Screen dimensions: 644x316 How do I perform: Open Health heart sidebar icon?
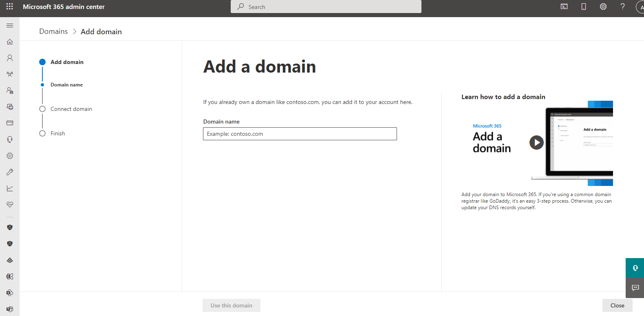click(10, 205)
